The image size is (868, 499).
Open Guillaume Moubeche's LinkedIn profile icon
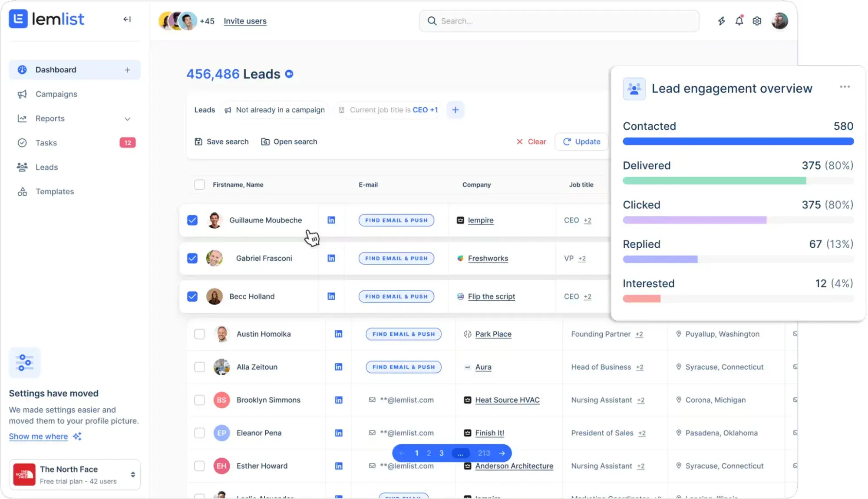pos(331,220)
